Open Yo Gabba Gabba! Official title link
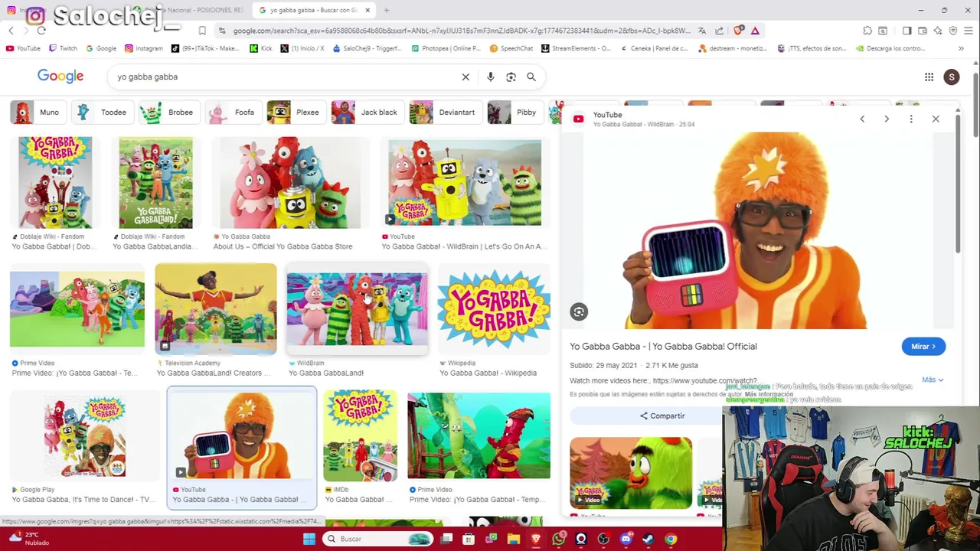Viewport: 980px width, 551px height. (663, 346)
